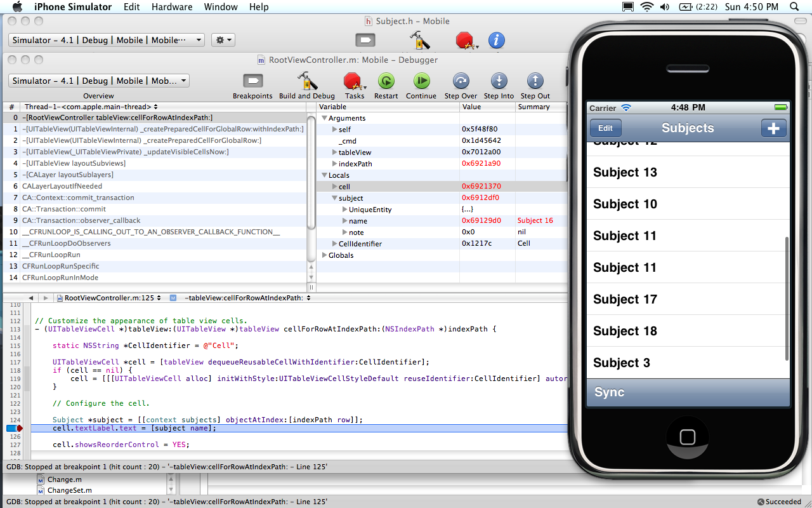Open the Simulator - 4.1 Debug overview dropdown in Debugger
This screenshot has height=508, width=812.
coord(99,81)
